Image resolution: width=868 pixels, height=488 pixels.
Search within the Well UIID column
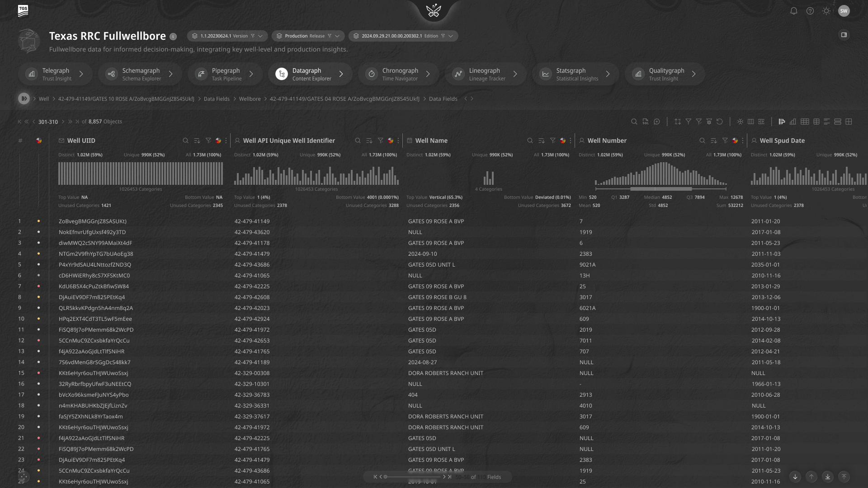(x=185, y=141)
